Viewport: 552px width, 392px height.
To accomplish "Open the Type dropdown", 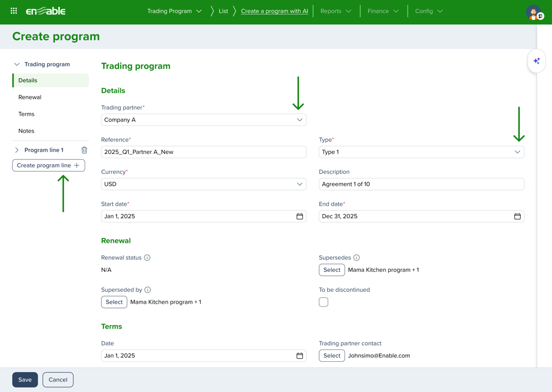I will (421, 152).
